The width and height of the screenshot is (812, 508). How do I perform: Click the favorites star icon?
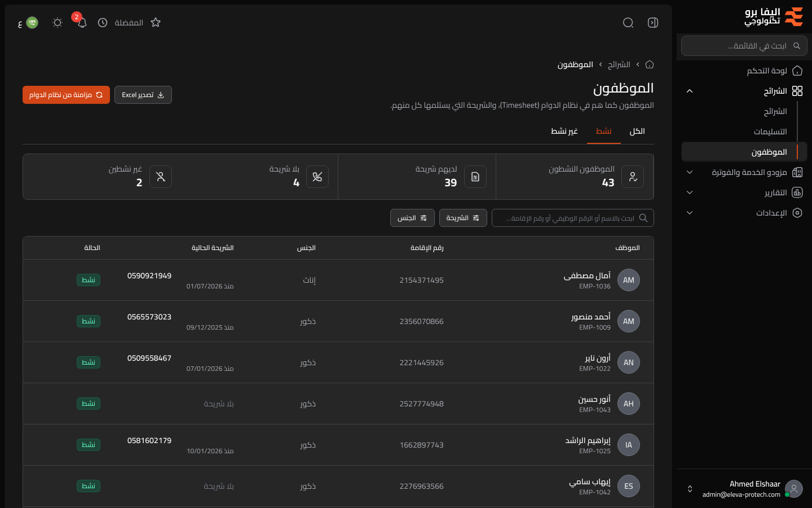click(x=156, y=23)
